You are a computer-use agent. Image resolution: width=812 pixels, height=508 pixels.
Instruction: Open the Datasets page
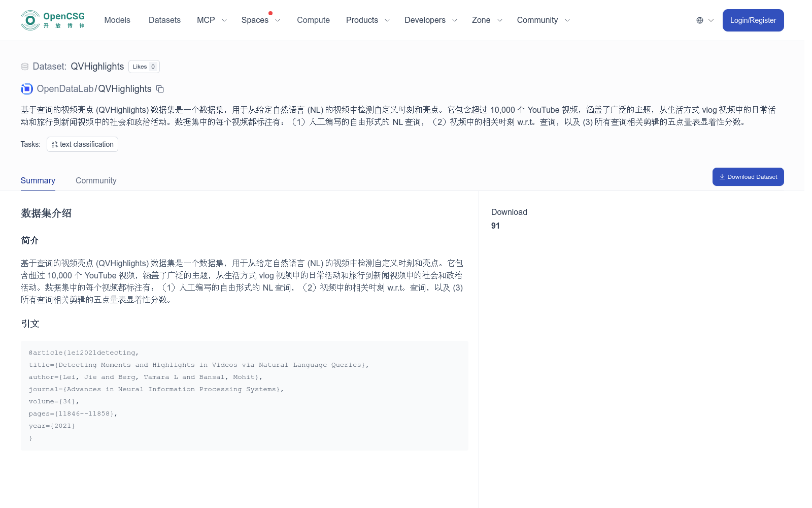pos(164,20)
